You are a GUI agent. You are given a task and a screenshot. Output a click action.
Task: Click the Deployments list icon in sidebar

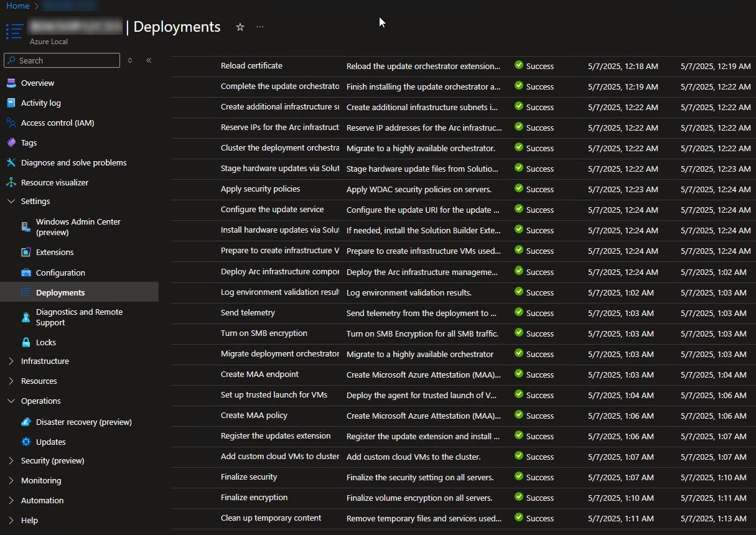(x=26, y=292)
